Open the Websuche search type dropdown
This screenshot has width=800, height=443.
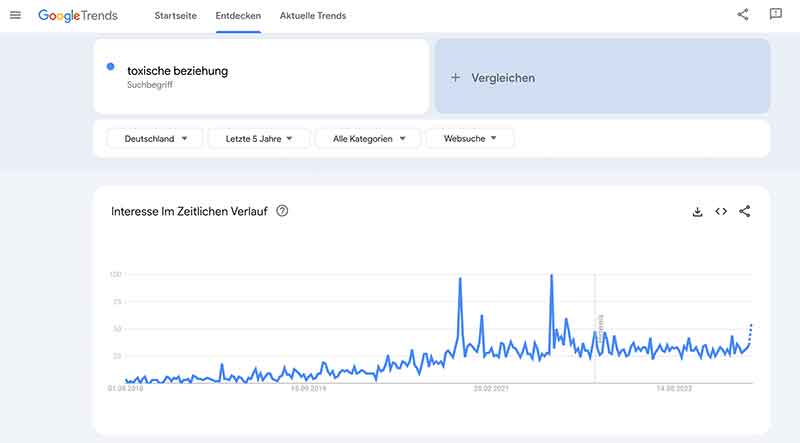[470, 138]
